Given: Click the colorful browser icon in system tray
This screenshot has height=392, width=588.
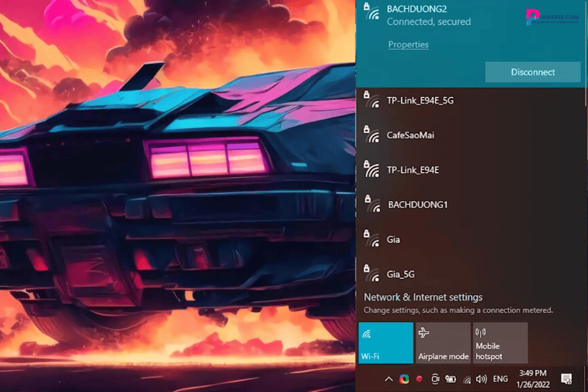Looking at the screenshot, I should [x=404, y=379].
